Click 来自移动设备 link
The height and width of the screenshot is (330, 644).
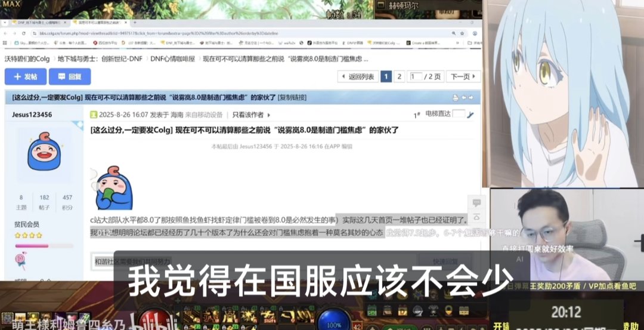coord(204,115)
